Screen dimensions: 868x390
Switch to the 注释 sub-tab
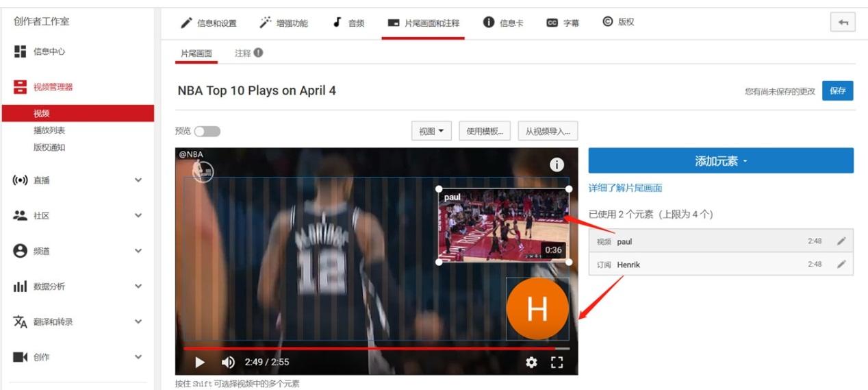pyautogui.click(x=243, y=53)
